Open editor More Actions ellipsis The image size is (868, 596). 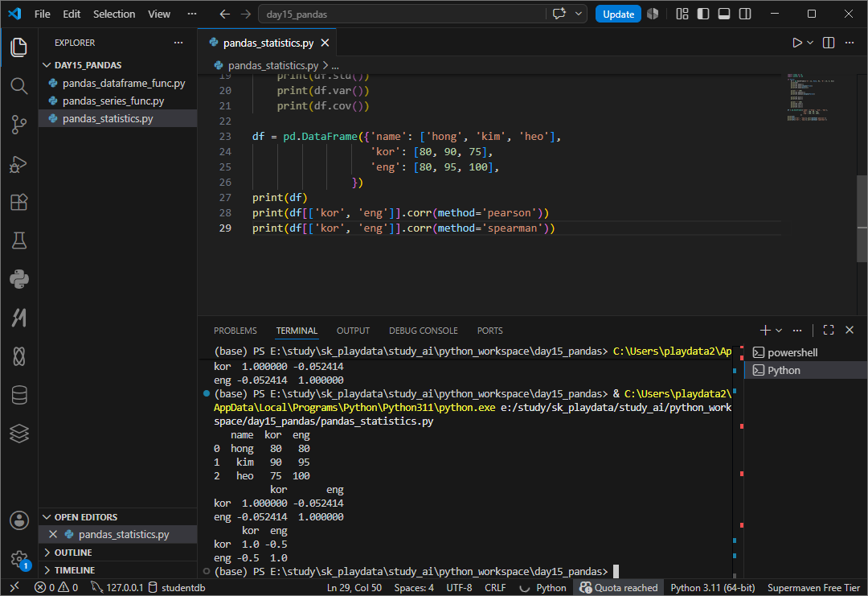click(x=850, y=43)
